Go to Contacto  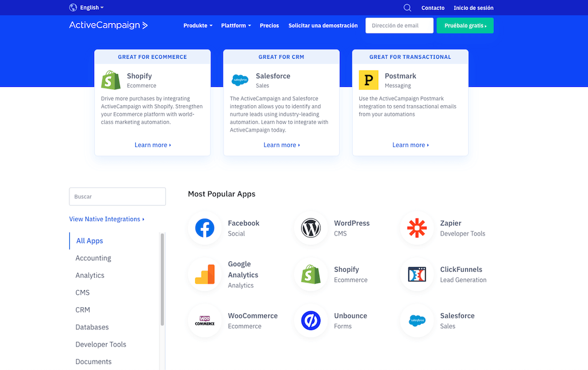click(x=433, y=8)
